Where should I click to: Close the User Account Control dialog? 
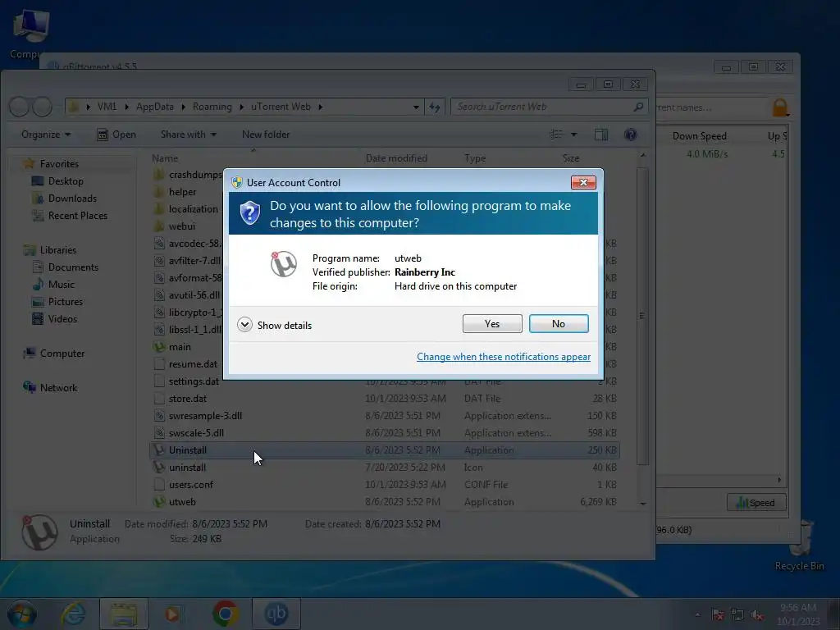pyautogui.click(x=583, y=183)
